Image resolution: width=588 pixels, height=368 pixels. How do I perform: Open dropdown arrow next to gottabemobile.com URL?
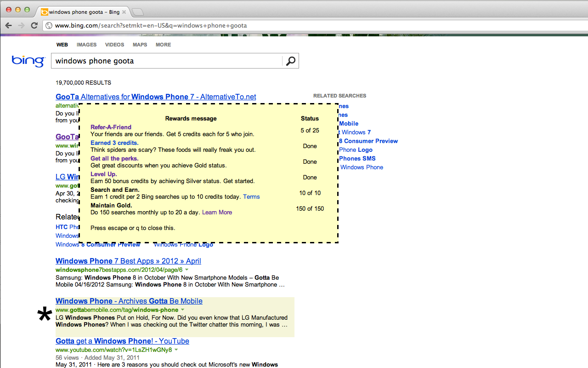183,310
